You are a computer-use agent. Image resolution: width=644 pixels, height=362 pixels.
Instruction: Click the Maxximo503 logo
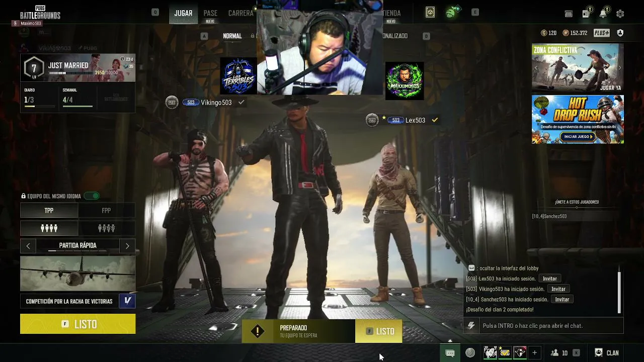[405, 81]
